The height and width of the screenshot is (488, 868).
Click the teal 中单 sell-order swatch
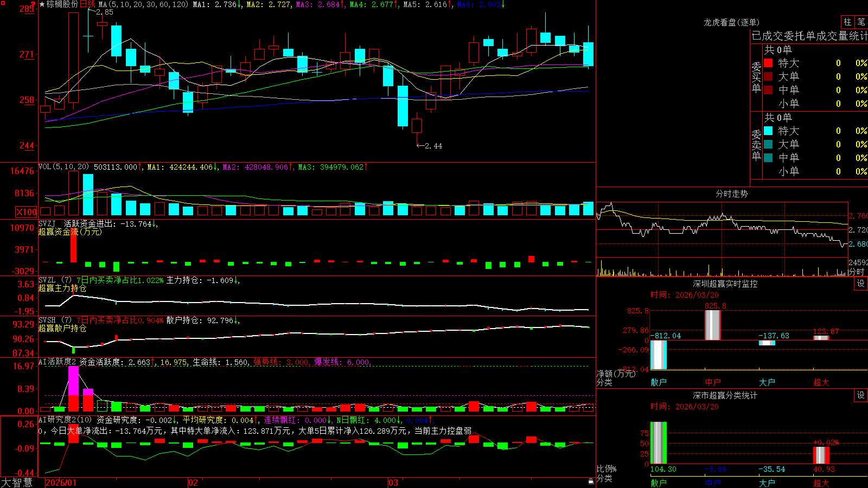[x=768, y=158]
